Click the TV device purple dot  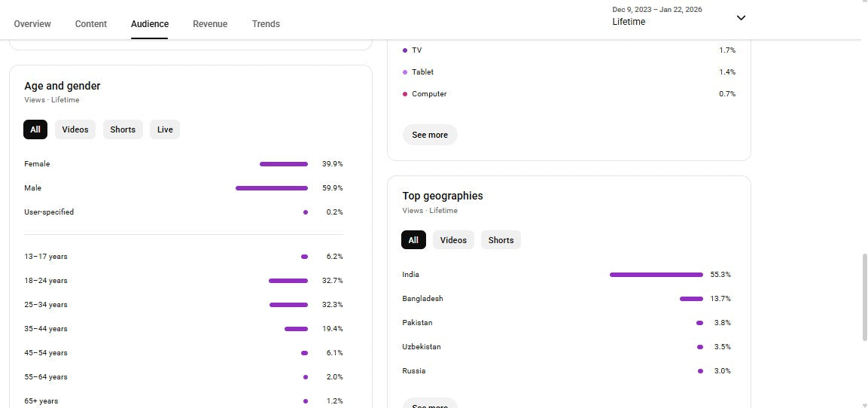pos(405,50)
